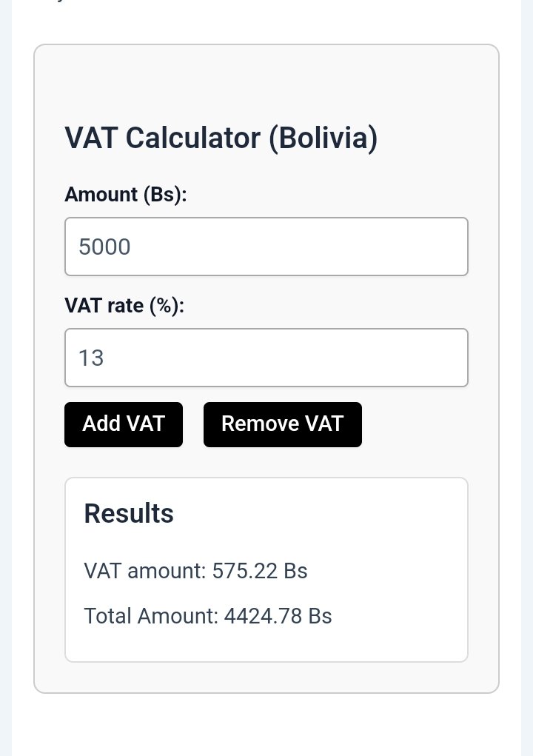Screen dimensions: 533x756
Task: Place cursor on the 13 value
Action: (91, 358)
